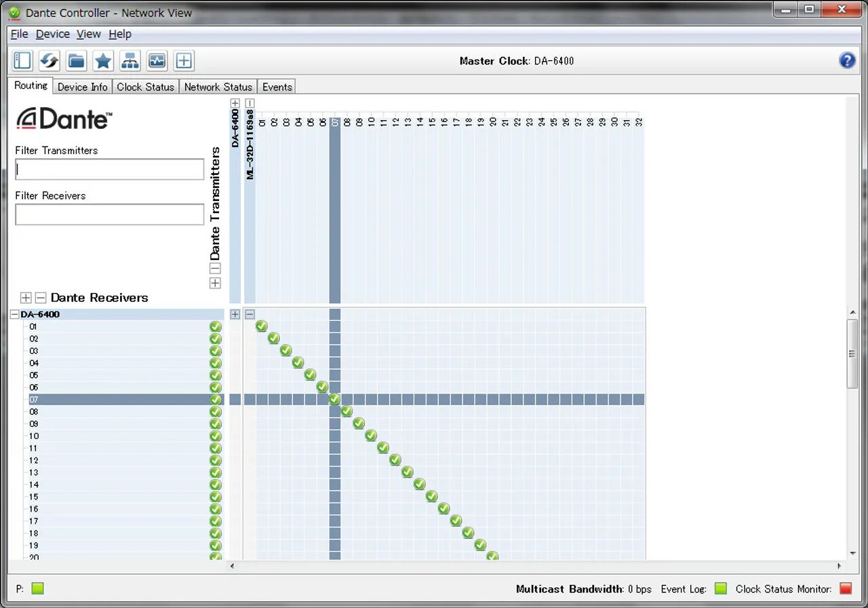This screenshot has width=868, height=608.
Task: Toggle subscription of receiver 14 to transmitter 14
Action: (420, 484)
